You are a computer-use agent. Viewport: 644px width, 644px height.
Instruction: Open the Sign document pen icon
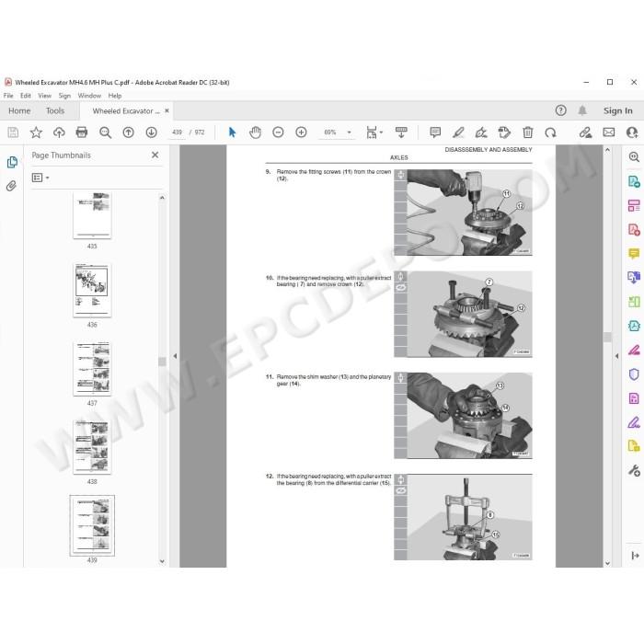pos(481,132)
